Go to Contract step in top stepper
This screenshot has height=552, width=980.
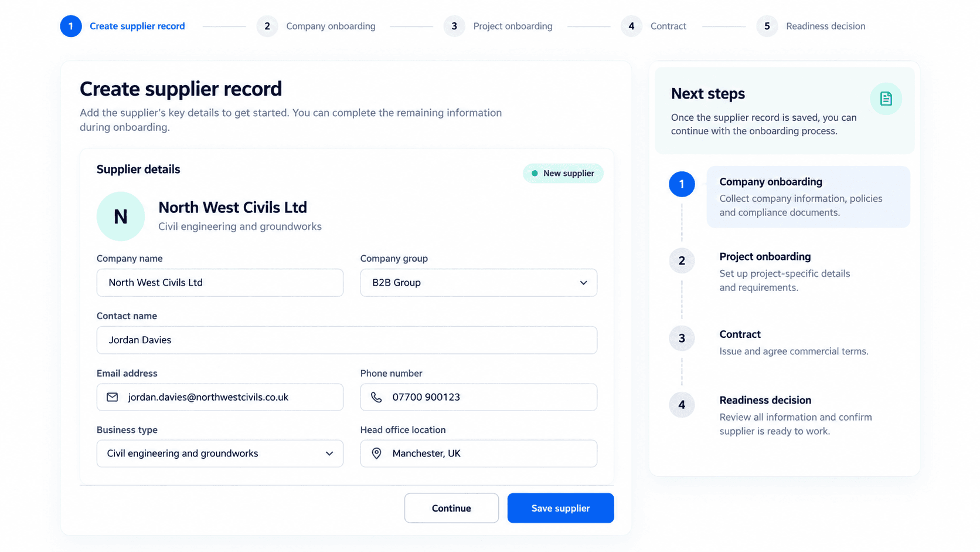pos(668,26)
